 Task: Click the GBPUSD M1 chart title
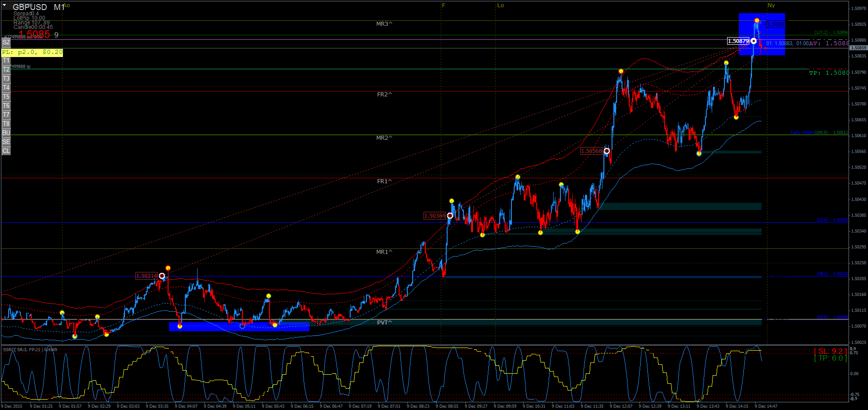coord(39,7)
